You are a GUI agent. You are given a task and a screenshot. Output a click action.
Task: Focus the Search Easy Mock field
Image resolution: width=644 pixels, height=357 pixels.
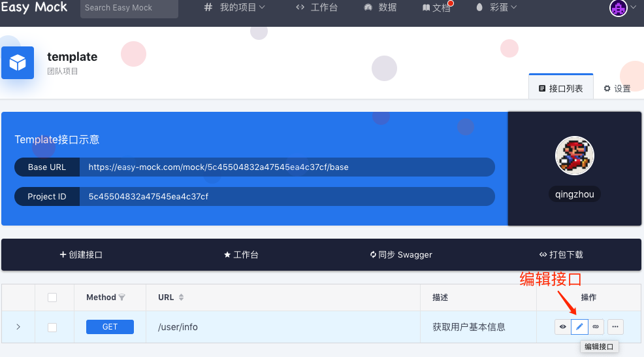pos(129,8)
